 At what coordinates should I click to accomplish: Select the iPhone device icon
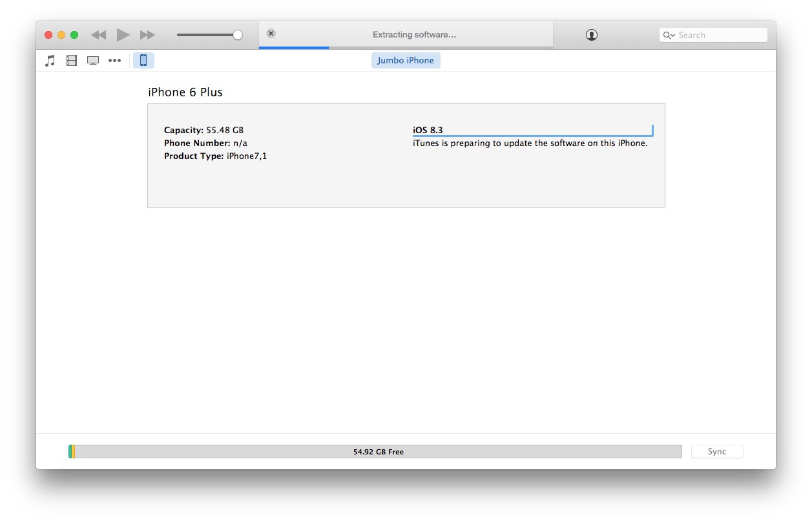point(143,61)
